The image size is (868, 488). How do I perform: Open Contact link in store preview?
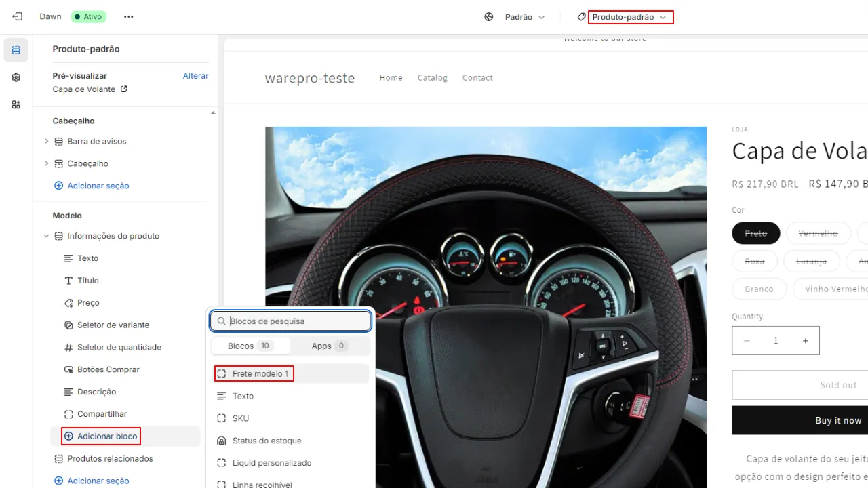click(x=477, y=78)
